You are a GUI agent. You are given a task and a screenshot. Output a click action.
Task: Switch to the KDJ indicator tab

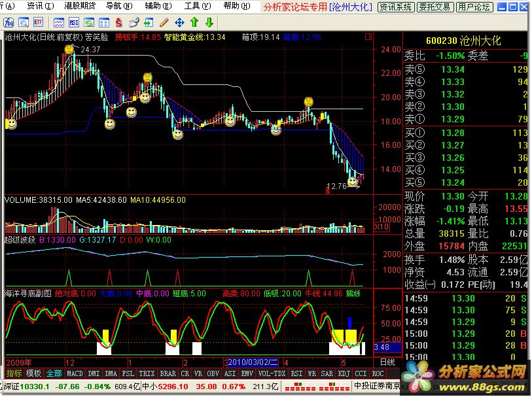pos(344,373)
